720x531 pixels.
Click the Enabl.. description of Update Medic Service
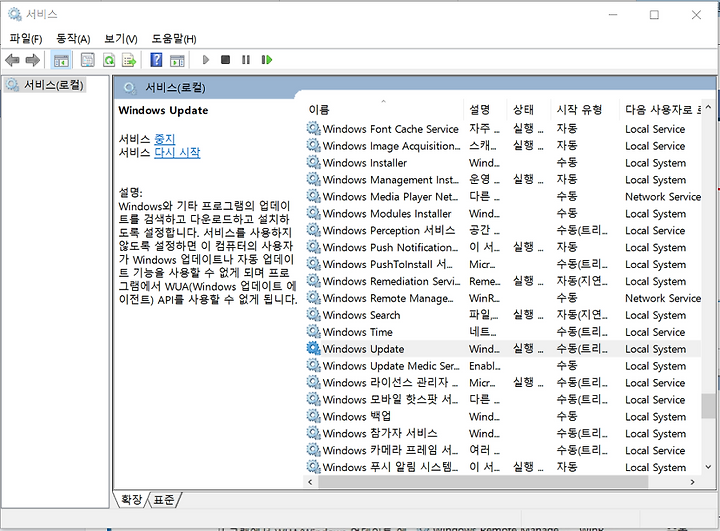[484, 366]
